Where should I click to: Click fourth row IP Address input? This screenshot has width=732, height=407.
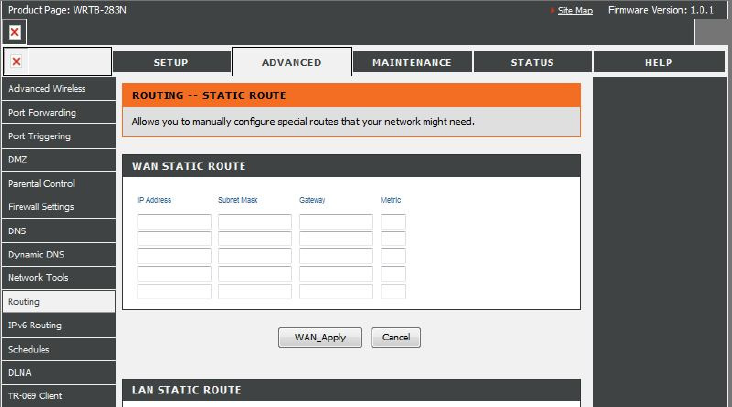click(174, 274)
